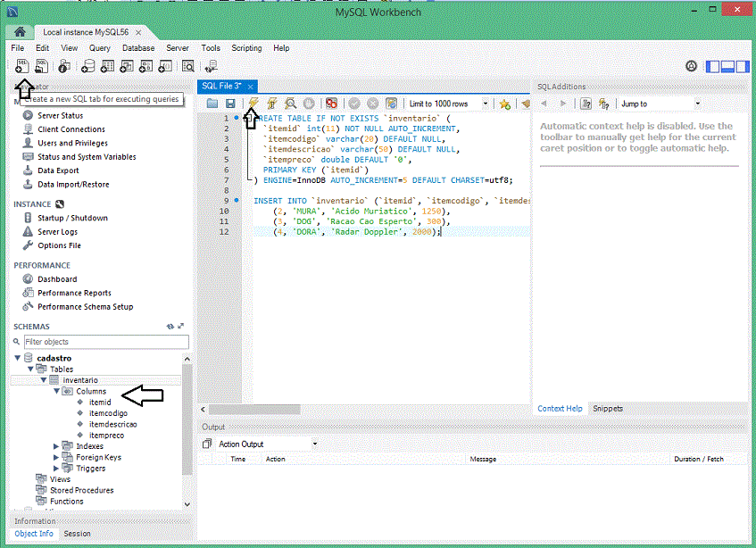This screenshot has height=548, width=756.
Task: Open the object inspector icon
Action: pyautogui.click(x=64, y=66)
